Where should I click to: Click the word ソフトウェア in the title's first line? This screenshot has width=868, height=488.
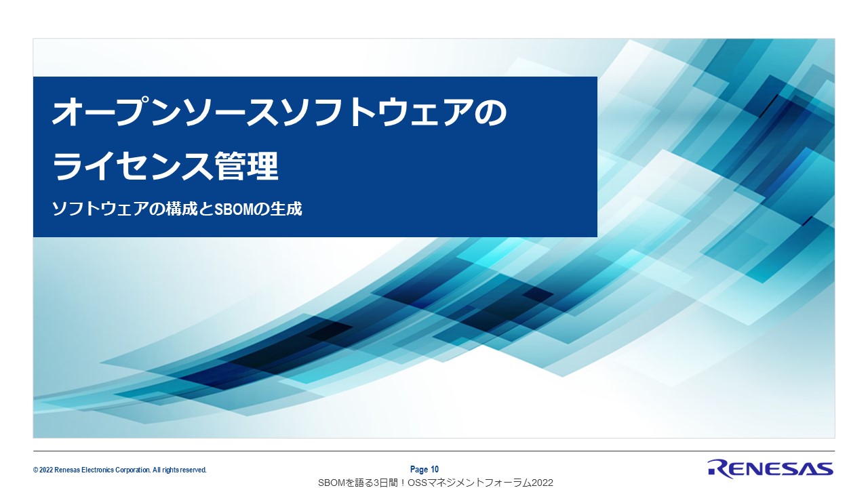coord(374,113)
